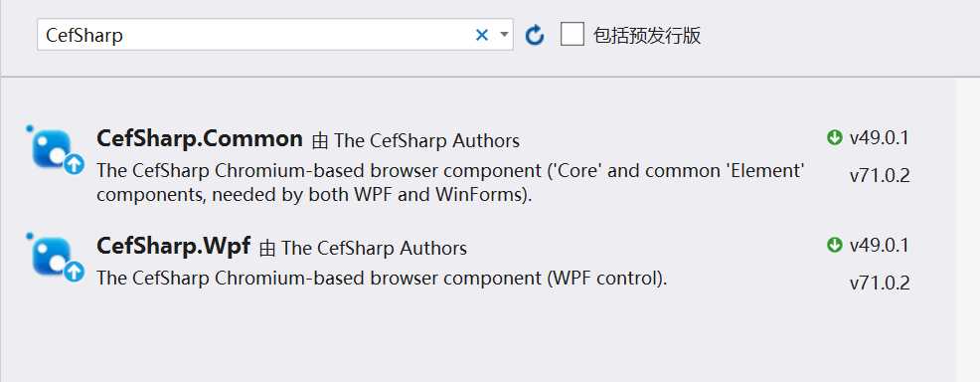Refresh the package list
The height and width of the screenshot is (382, 980).
click(x=535, y=35)
